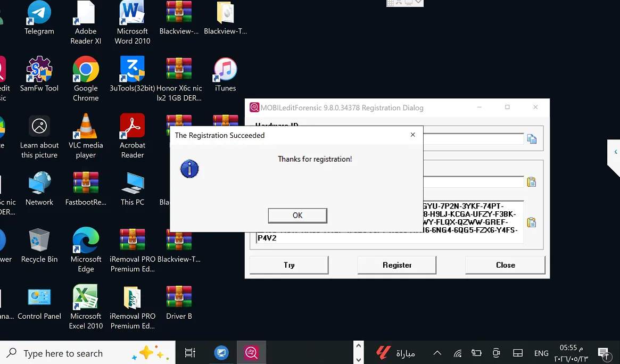
Task: Close the Registration Succeeded message box
Action: point(412,135)
